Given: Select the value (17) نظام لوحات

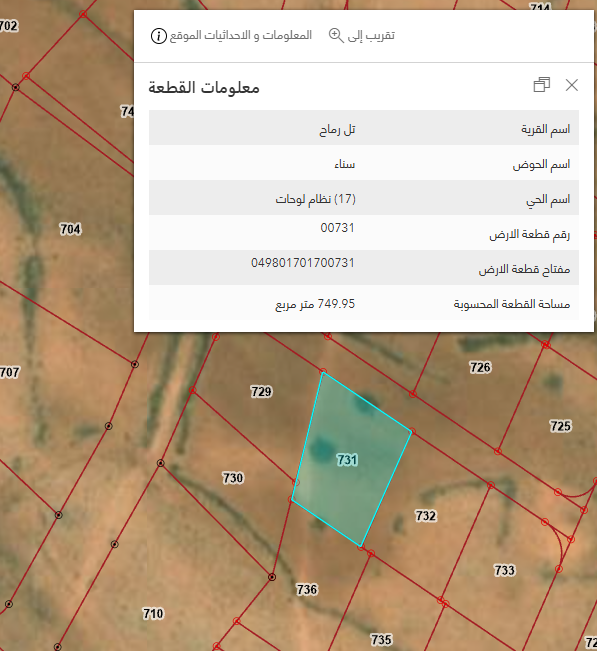Looking at the screenshot, I should [316, 199].
